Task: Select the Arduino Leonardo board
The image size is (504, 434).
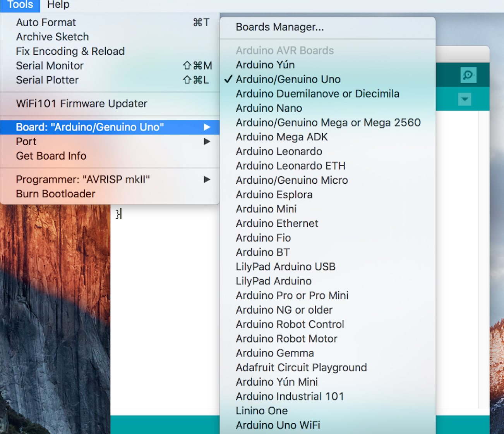Action: point(327,151)
